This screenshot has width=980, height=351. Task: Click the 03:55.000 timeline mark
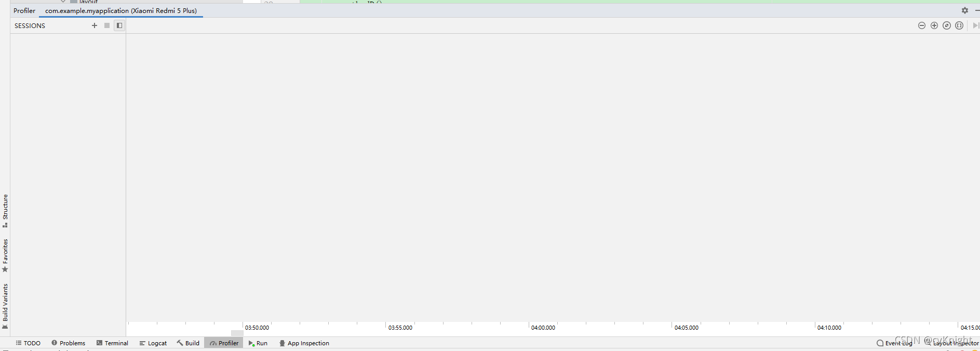[400, 328]
